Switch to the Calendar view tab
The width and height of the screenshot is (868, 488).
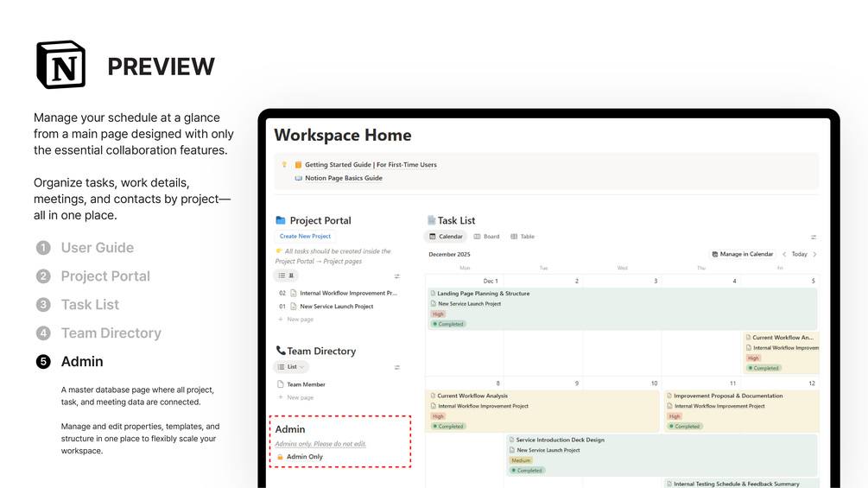446,237
